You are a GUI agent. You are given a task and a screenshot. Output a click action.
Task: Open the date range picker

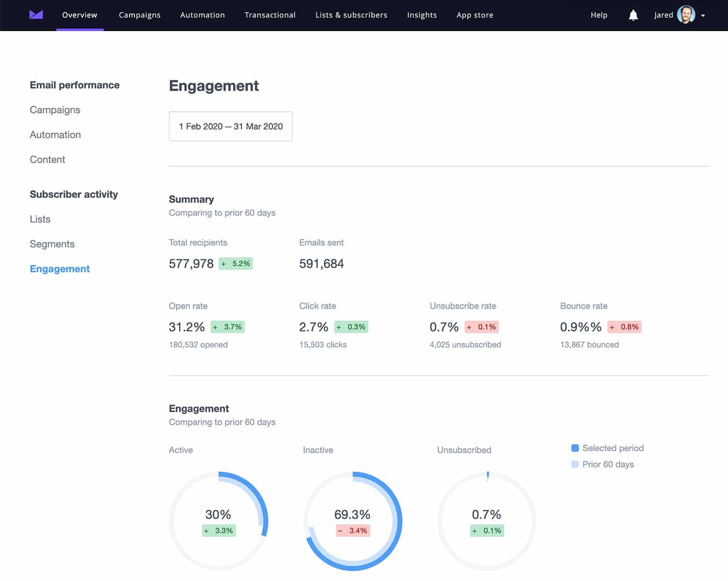pos(230,126)
